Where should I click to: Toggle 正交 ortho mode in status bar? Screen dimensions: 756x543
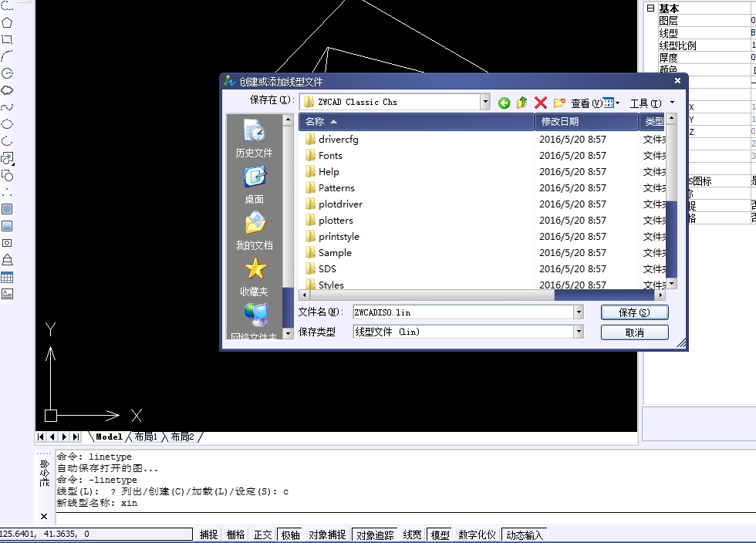(262, 534)
